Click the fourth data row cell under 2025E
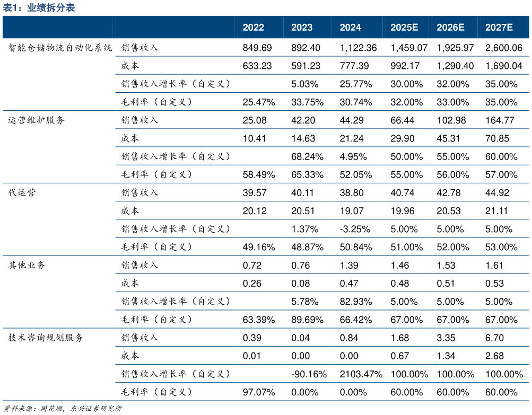Image resolution: width=532 pixels, height=415 pixels. pyautogui.click(x=404, y=102)
